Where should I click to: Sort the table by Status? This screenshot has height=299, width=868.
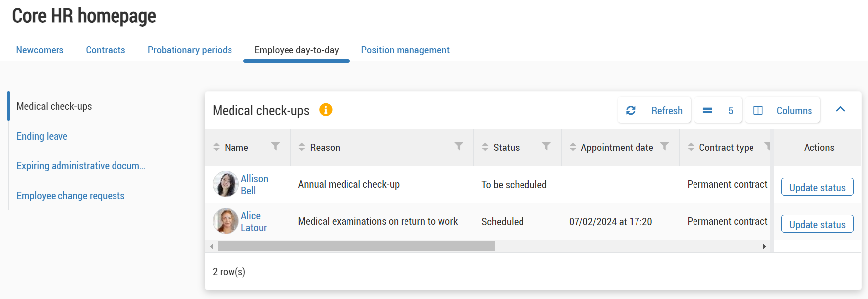click(x=485, y=147)
